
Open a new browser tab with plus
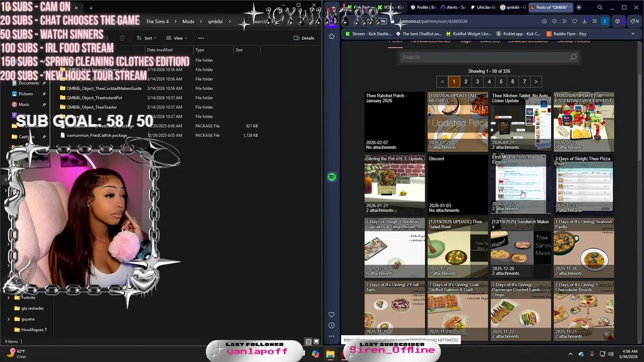tap(579, 8)
